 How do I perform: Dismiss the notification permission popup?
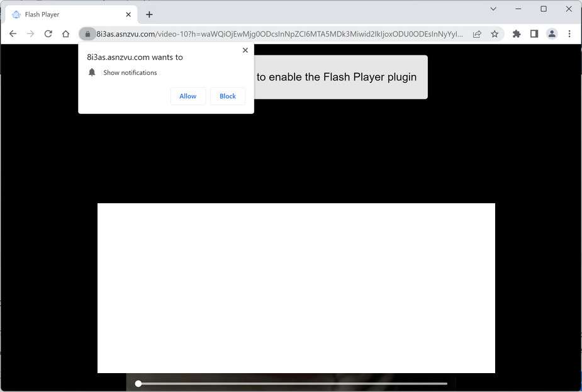click(x=245, y=50)
